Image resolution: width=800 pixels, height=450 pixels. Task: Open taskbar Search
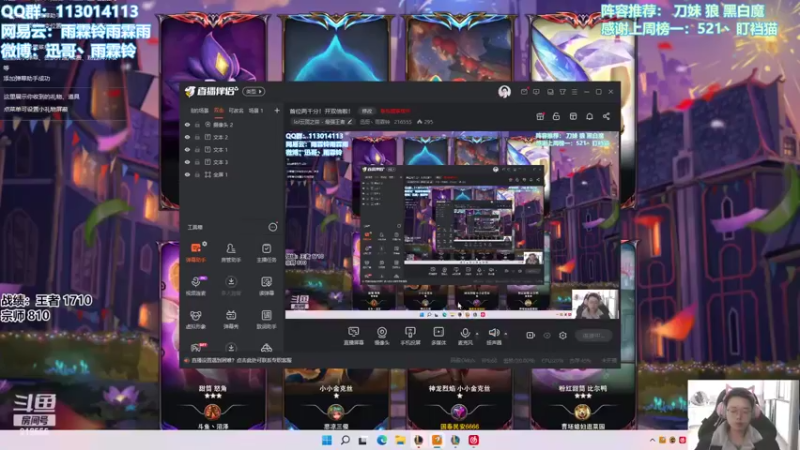pyautogui.click(x=345, y=440)
